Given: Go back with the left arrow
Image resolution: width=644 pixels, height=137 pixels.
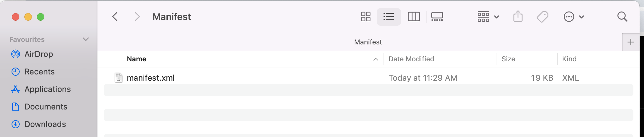Looking at the screenshot, I should click(x=115, y=17).
